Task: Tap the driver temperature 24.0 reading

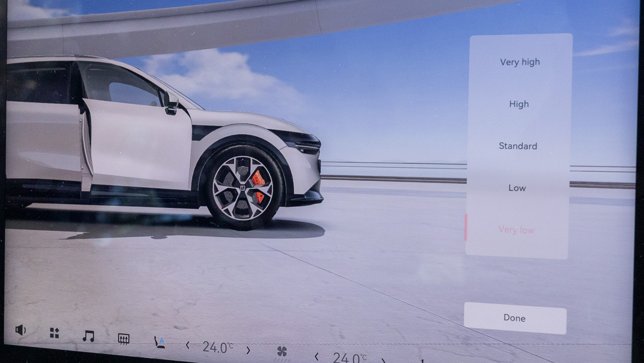Action: (217, 347)
